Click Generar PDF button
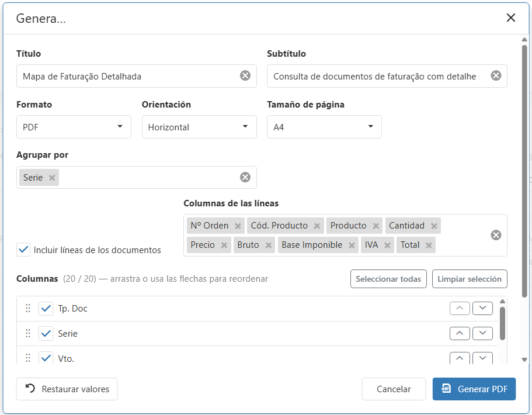The width and height of the screenshot is (532, 415). click(x=474, y=389)
